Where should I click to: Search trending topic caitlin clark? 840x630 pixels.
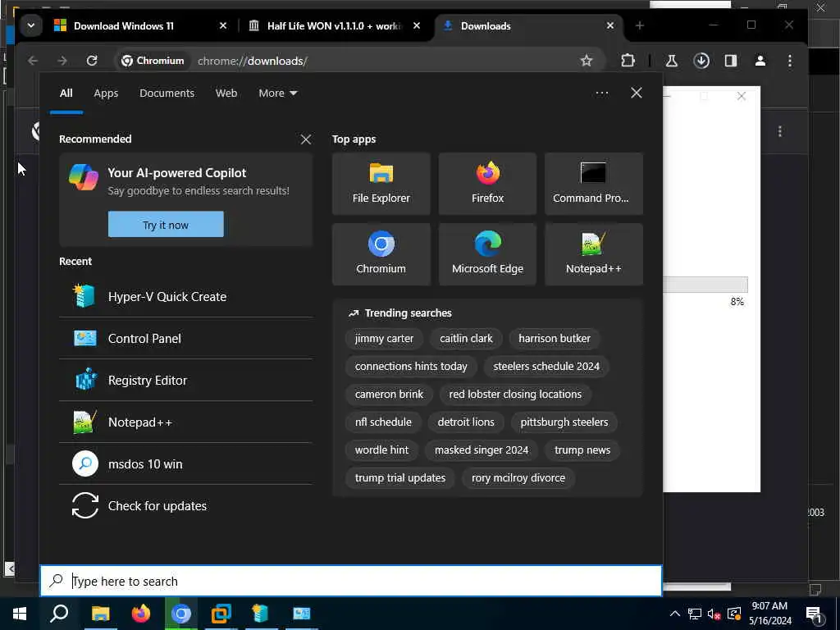click(466, 339)
